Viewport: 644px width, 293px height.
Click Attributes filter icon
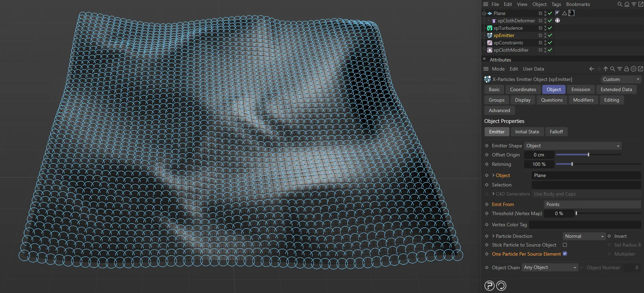click(620, 69)
